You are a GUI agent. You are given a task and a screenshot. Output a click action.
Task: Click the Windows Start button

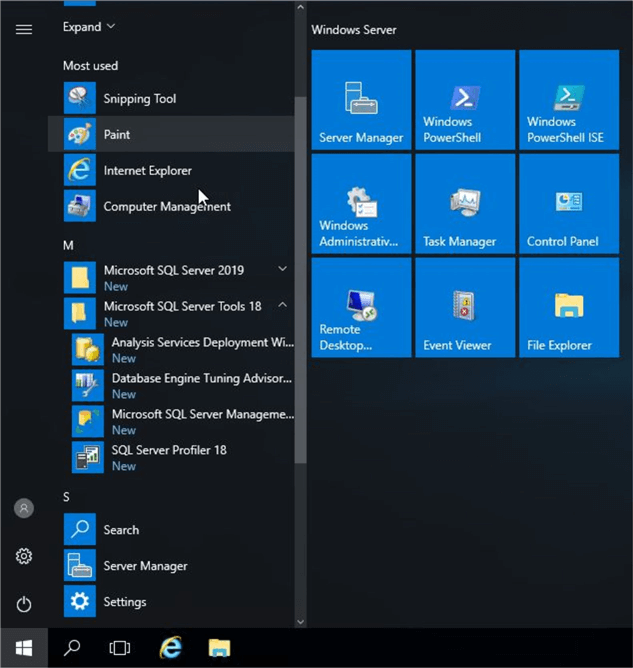click(x=23, y=648)
